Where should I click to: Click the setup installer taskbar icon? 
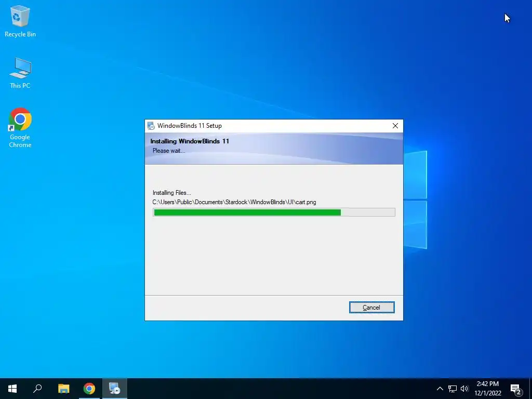pos(115,389)
